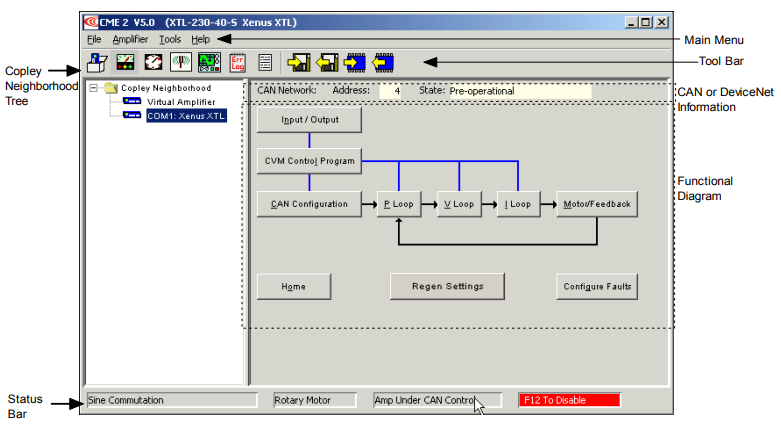Select COM1: Xenus XTL in the tree
Screen dimensions: 781x425
point(186,116)
